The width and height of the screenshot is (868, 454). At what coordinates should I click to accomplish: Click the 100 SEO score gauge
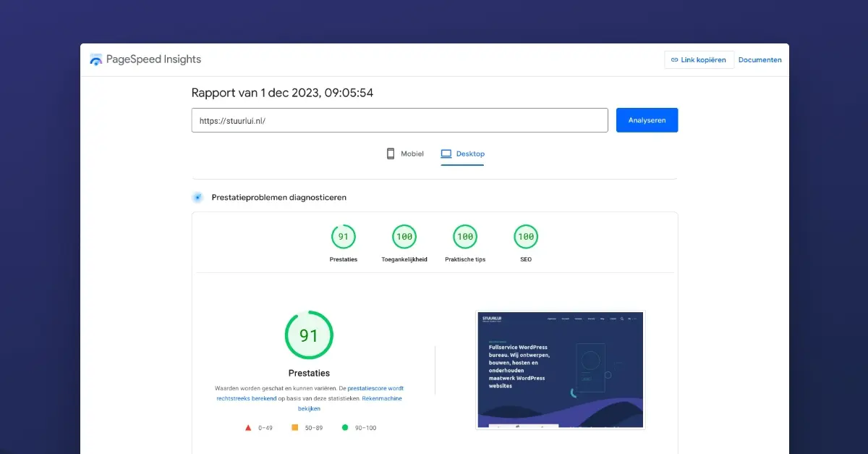526,236
